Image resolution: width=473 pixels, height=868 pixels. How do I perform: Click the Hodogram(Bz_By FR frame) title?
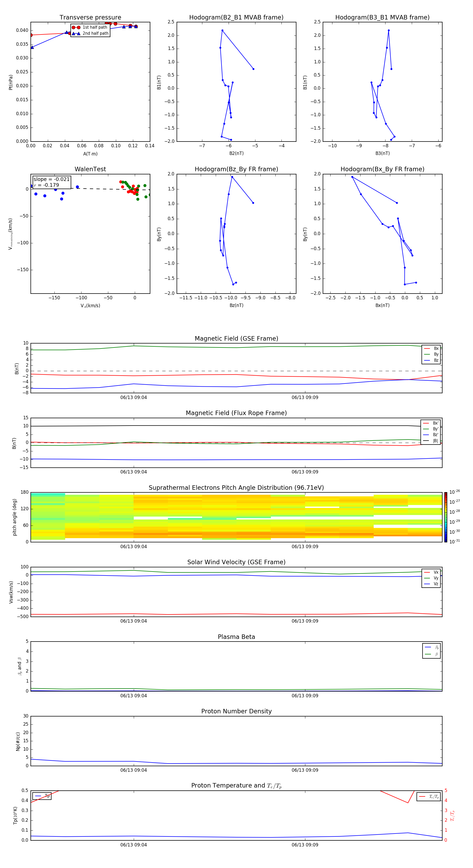tap(236, 169)
